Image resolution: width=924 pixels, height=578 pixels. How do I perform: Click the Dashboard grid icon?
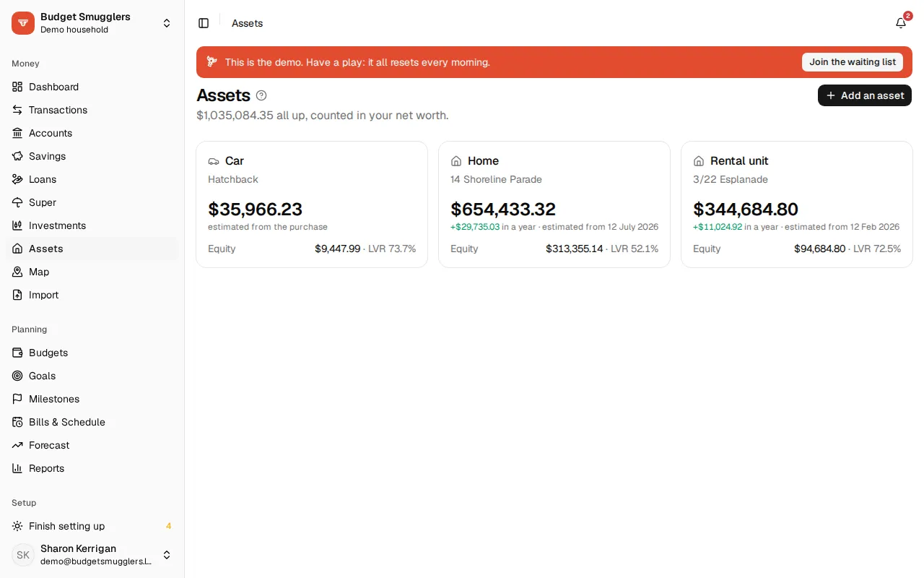click(17, 87)
